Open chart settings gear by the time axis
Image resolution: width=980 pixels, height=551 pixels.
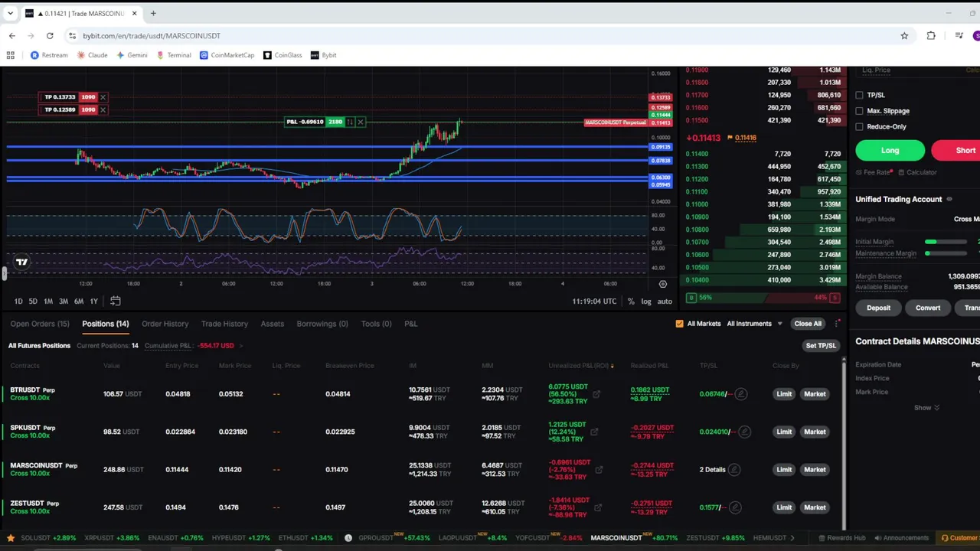pyautogui.click(x=663, y=284)
